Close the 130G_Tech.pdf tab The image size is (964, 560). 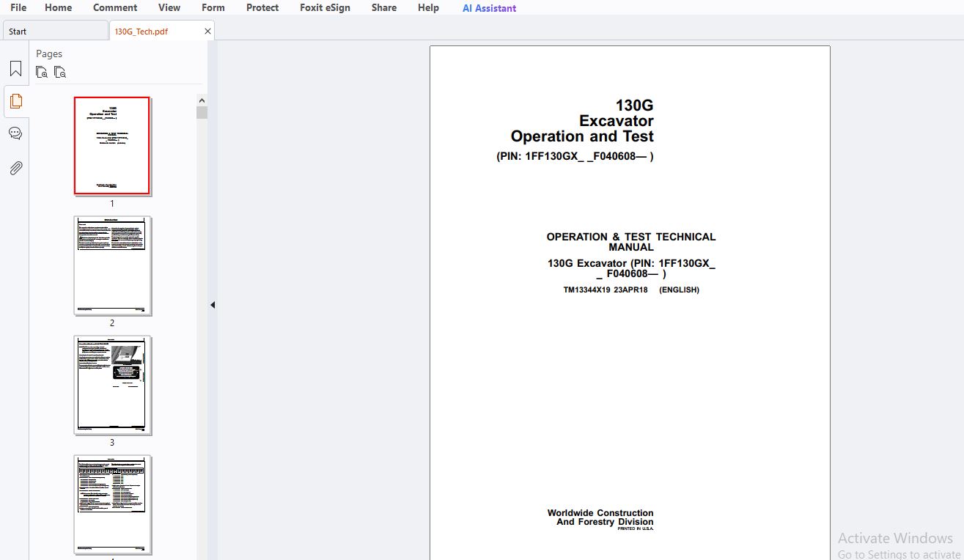pyautogui.click(x=207, y=32)
